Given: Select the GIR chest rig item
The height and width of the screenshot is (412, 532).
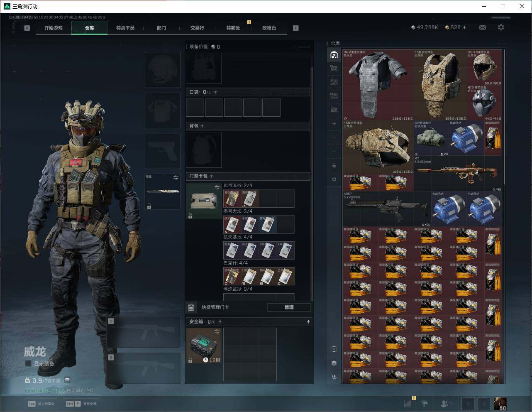Looking at the screenshot, I should (x=431, y=138).
